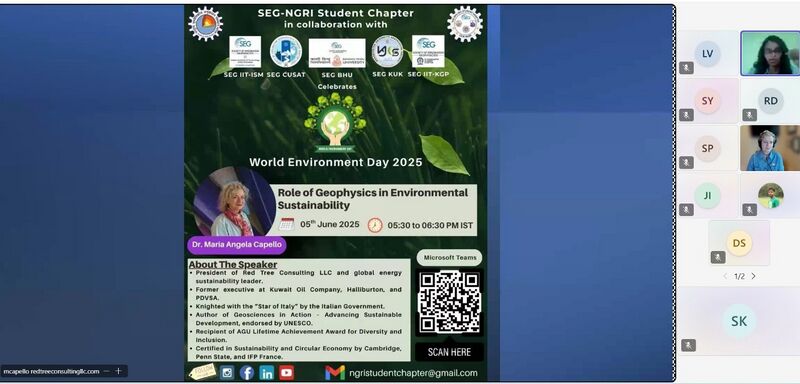Select the RD participant avatar
Image resolution: width=800 pixels, height=384 pixels.
770,101
